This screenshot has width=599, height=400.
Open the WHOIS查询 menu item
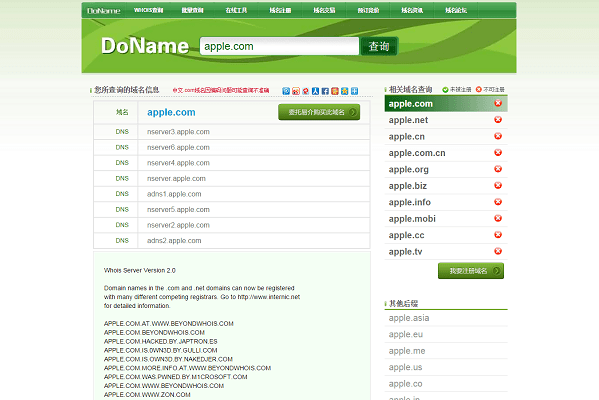[149, 10]
